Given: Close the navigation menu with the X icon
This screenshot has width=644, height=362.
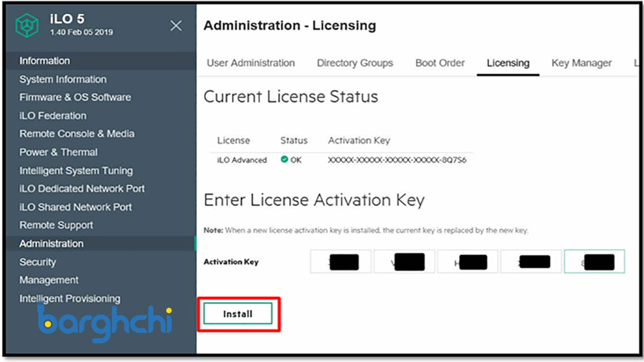Looking at the screenshot, I should (176, 26).
